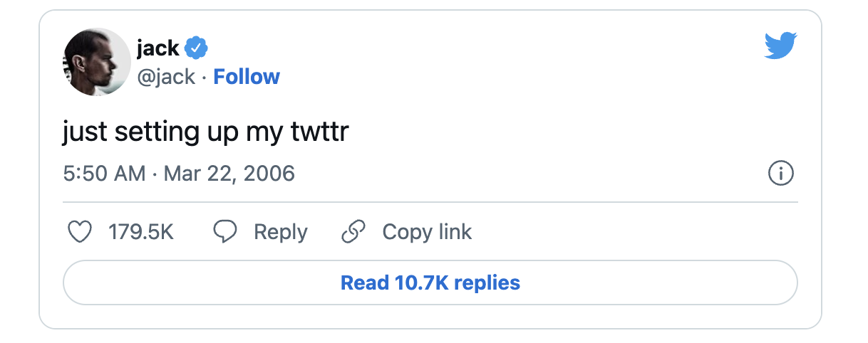This screenshot has width=868, height=343.
Task: Open Read 10.7K replies button
Action: click(430, 283)
